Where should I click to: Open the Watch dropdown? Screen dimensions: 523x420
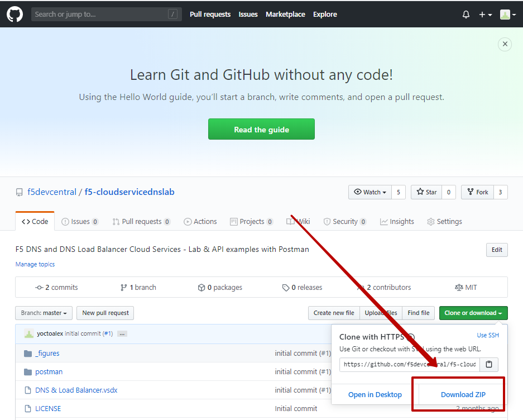coord(370,192)
